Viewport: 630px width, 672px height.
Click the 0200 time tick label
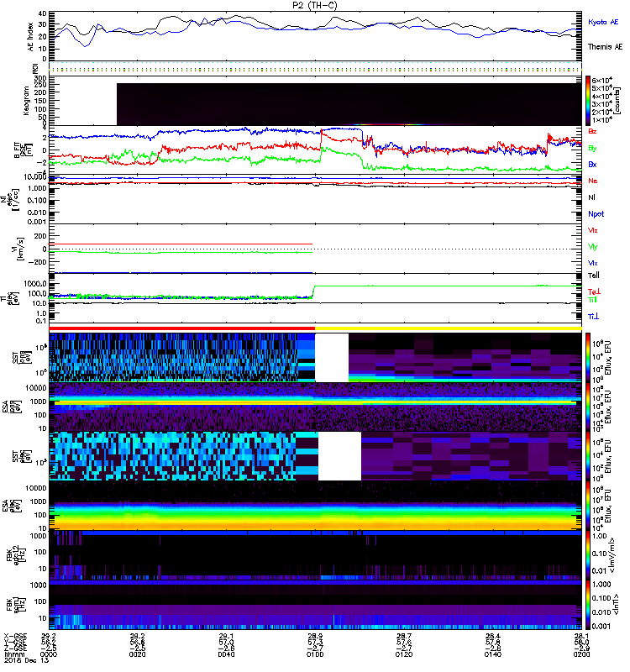(x=581, y=654)
